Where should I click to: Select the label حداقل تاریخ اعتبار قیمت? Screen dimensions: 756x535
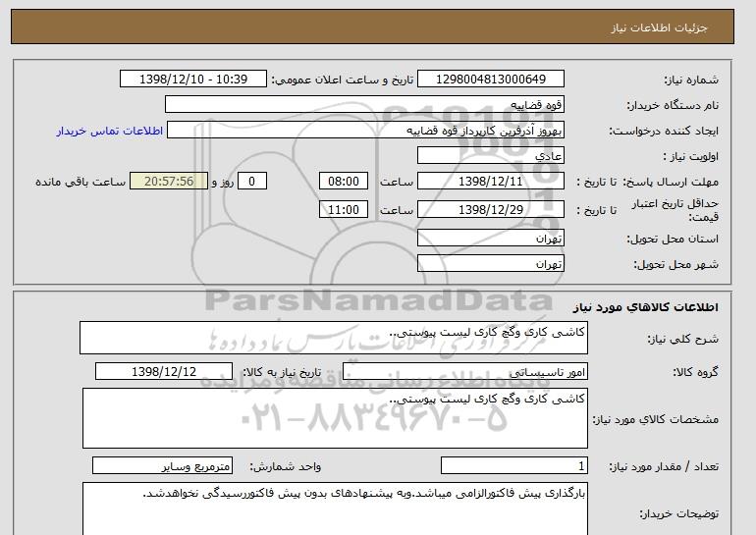point(675,210)
